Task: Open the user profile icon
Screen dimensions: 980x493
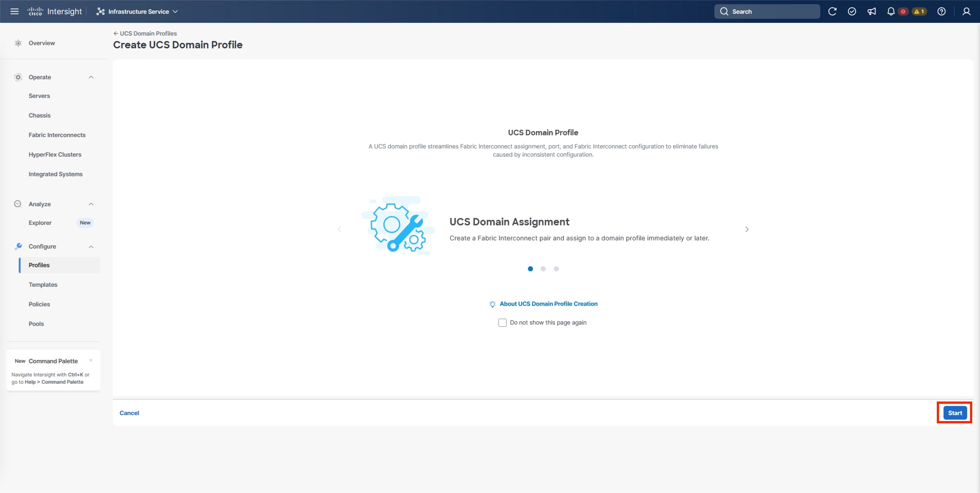Action: click(x=966, y=11)
